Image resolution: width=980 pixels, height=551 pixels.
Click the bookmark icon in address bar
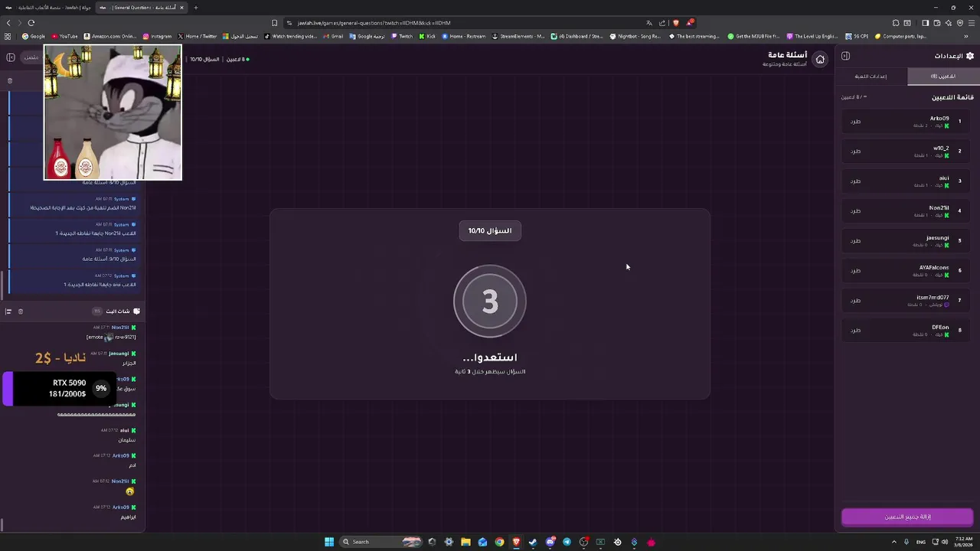pyautogui.click(x=275, y=23)
